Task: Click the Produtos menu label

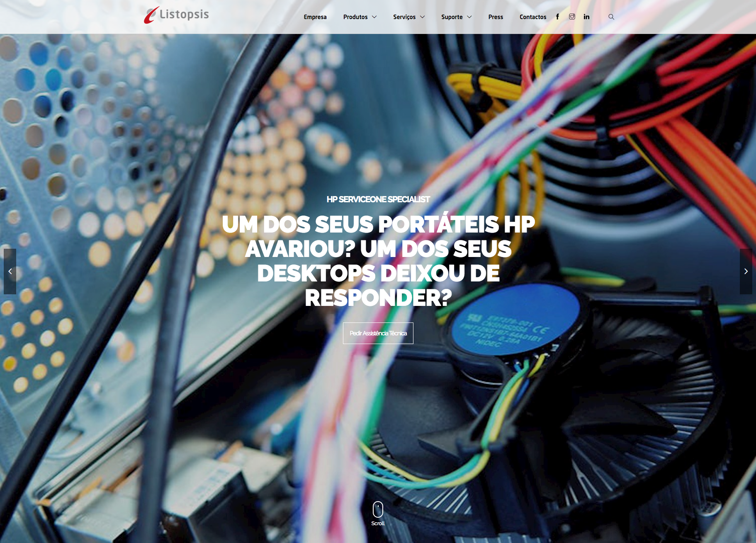Action: coord(355,17)
